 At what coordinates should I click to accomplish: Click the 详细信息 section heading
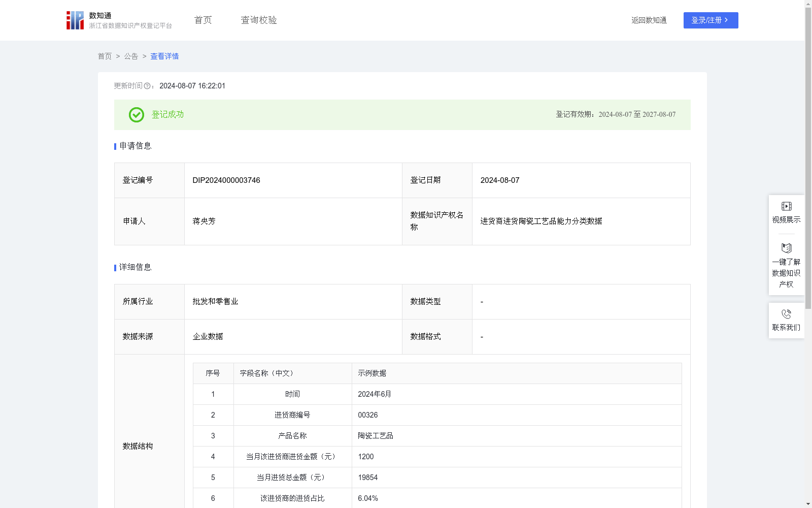[x=135, y=268]
